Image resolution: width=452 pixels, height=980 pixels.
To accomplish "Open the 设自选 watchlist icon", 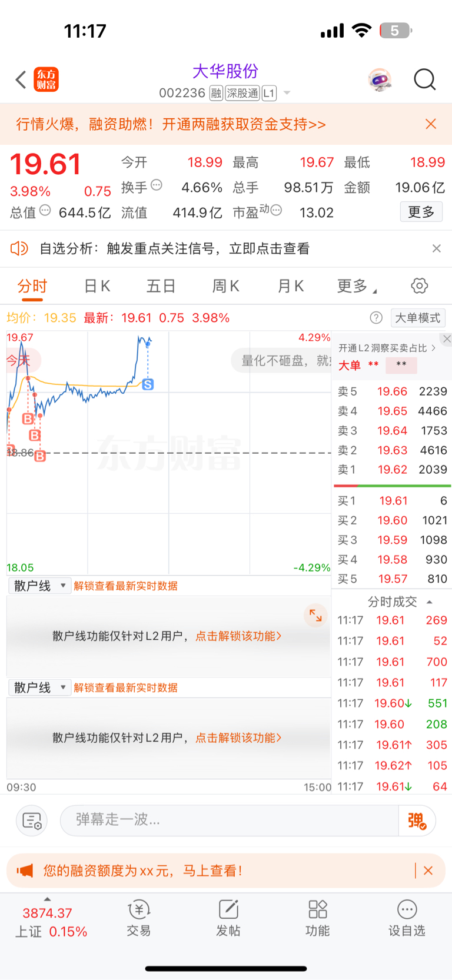I will click(407, 918).
